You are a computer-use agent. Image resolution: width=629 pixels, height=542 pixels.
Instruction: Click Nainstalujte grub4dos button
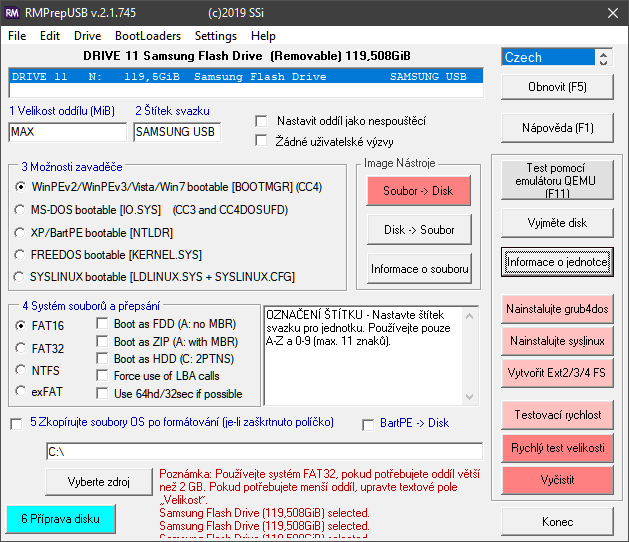tap(557, 309)
